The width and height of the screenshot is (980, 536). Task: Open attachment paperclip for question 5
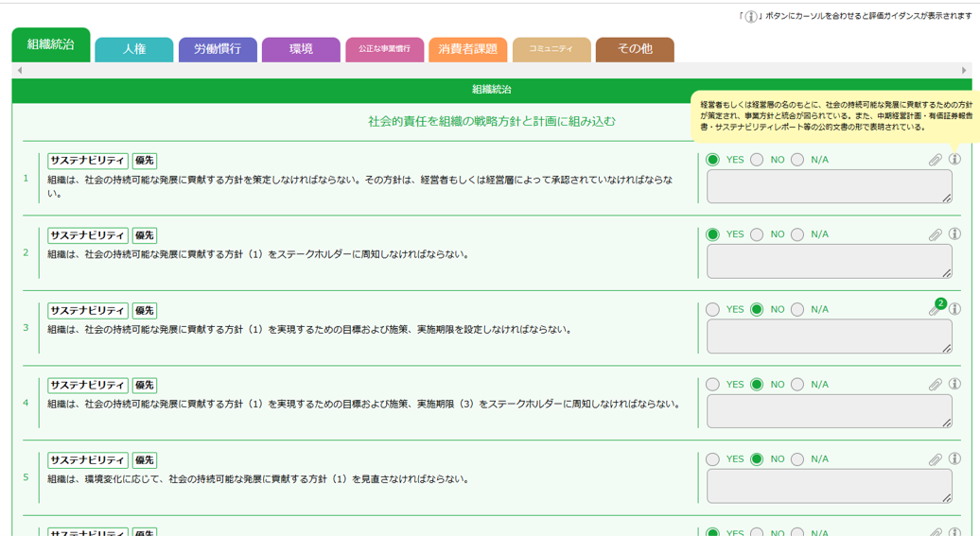(x=935, y=459)
